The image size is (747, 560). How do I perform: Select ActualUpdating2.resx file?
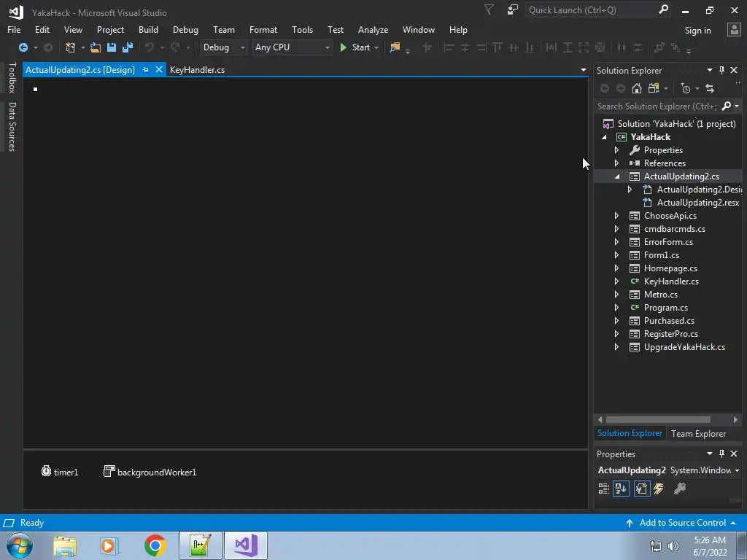(x=698, y=203)
